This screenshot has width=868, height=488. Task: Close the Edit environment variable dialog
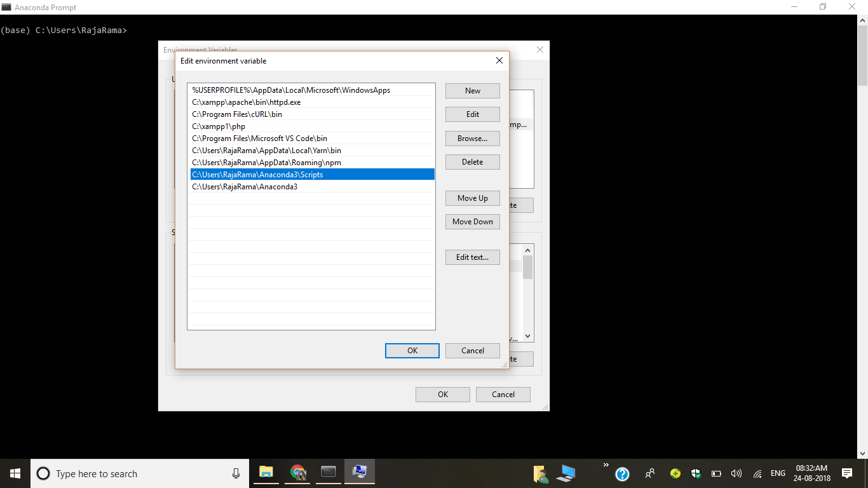pos(499,61)
